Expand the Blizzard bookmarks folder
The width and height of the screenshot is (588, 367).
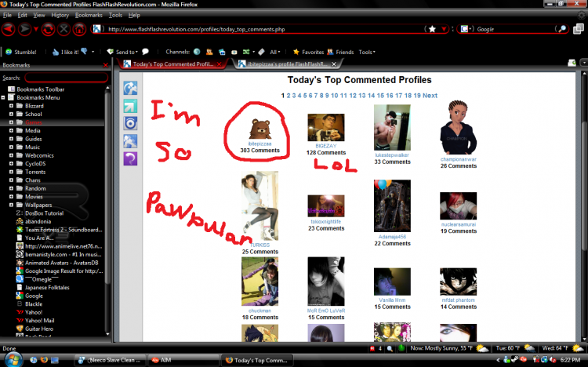pos(11,106)
